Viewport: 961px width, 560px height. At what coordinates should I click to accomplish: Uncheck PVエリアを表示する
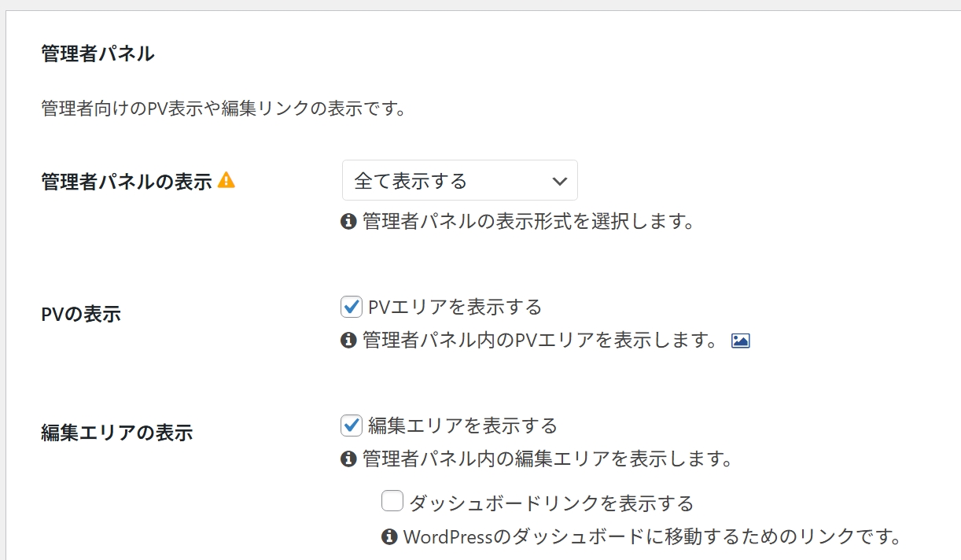point(352,307)
